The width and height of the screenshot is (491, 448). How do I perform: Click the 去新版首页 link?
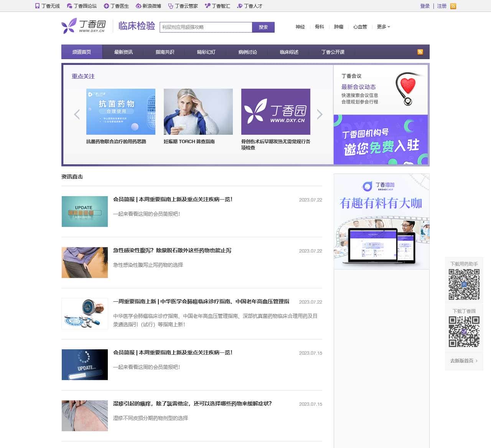pyautogui.click(x=464, y=361)
